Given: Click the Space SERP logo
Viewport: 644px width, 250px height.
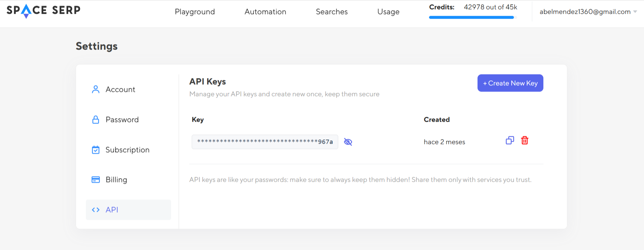Looking at the screenshot, I should pos(43,11).
